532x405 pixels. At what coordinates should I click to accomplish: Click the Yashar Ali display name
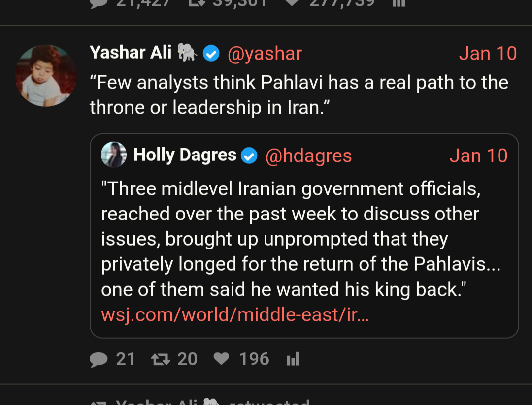click(x=131, y=53)
